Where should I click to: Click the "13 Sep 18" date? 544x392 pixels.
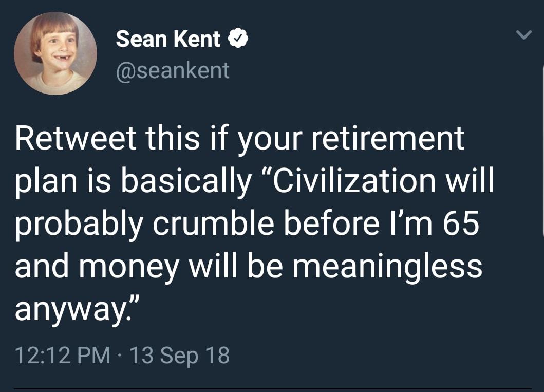(179, 356)
